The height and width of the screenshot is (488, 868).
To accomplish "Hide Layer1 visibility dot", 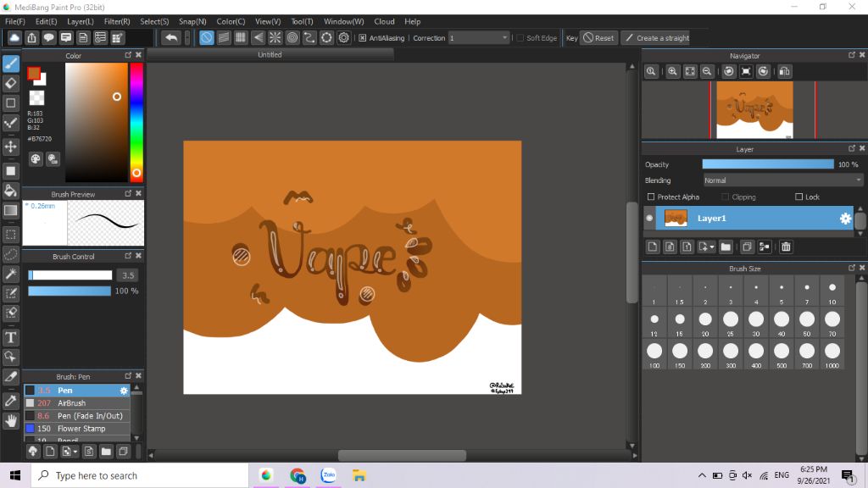I will pos(649,218).
